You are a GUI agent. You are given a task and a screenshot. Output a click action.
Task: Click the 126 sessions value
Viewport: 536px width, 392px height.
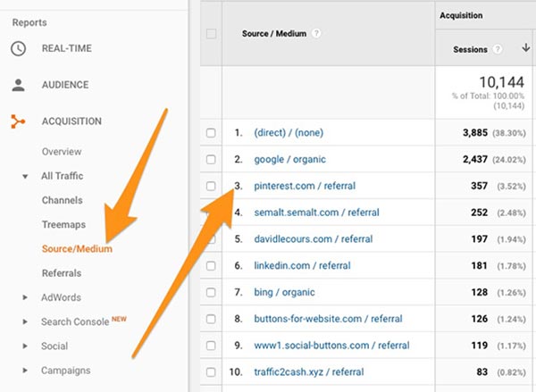479,319
